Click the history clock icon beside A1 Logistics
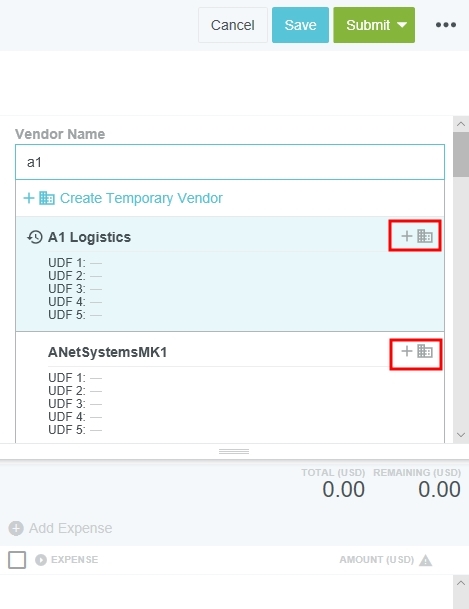 pyautogui.click(x=35, y=237)
